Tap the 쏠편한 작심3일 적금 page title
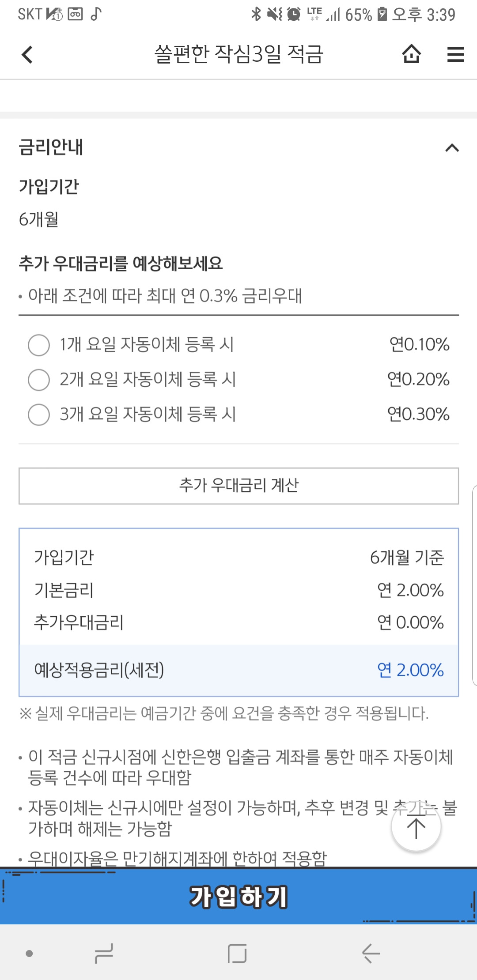Screen dimensions: 477x980 [x=238, y=54]
